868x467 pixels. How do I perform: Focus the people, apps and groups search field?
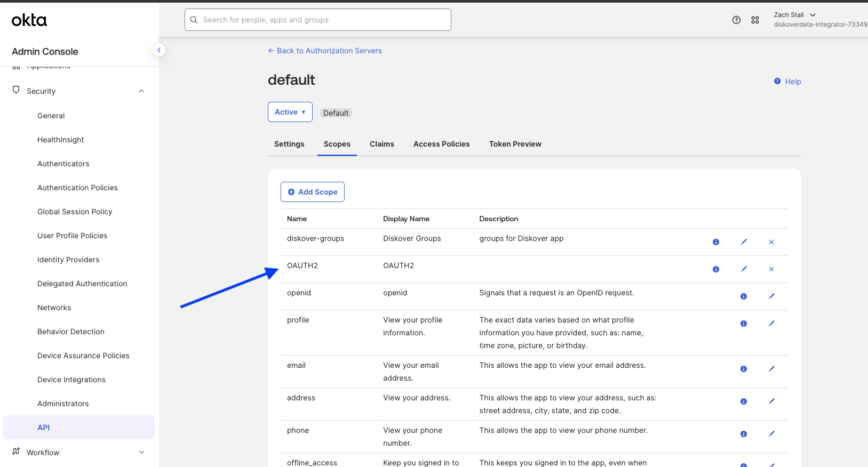point(318,20)
